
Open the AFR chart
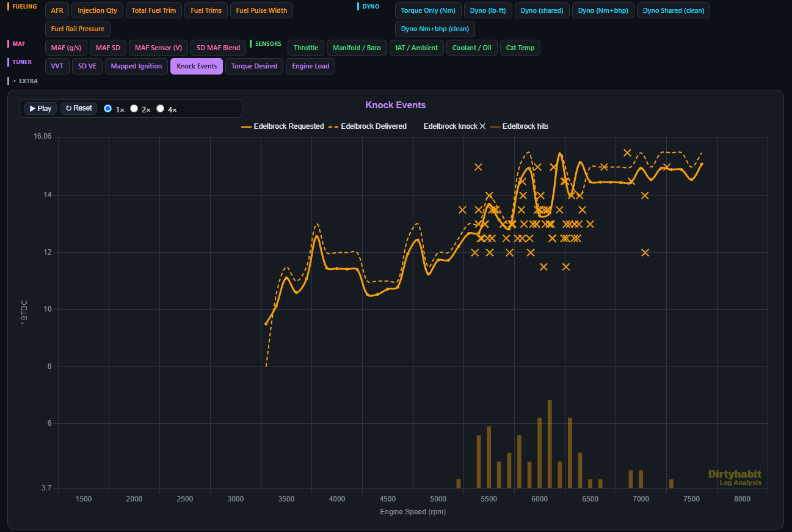coord(57,10)
